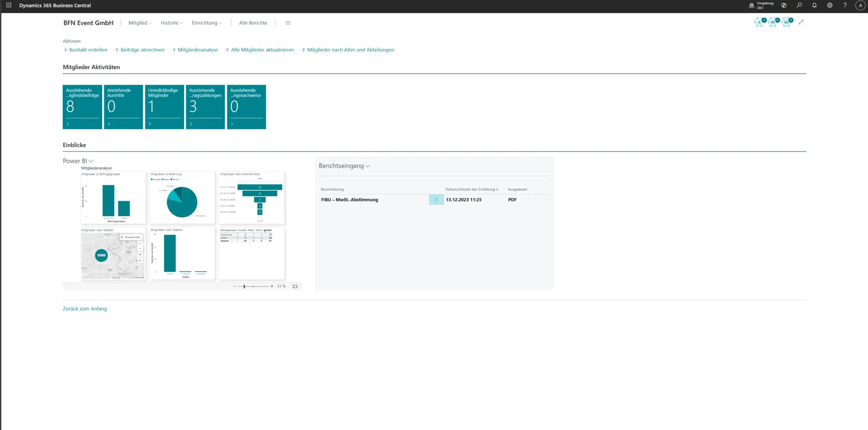The width and height of the screenshot is (868, 430).
Task: Click the search magnifier icon
Action: click(x=799, y=5)
